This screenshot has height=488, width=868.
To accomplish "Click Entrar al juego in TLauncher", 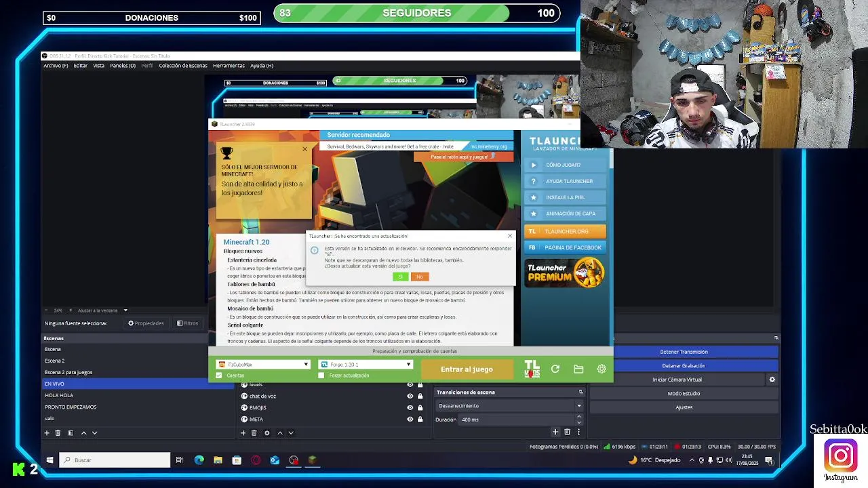I will [x=467, y=369].
